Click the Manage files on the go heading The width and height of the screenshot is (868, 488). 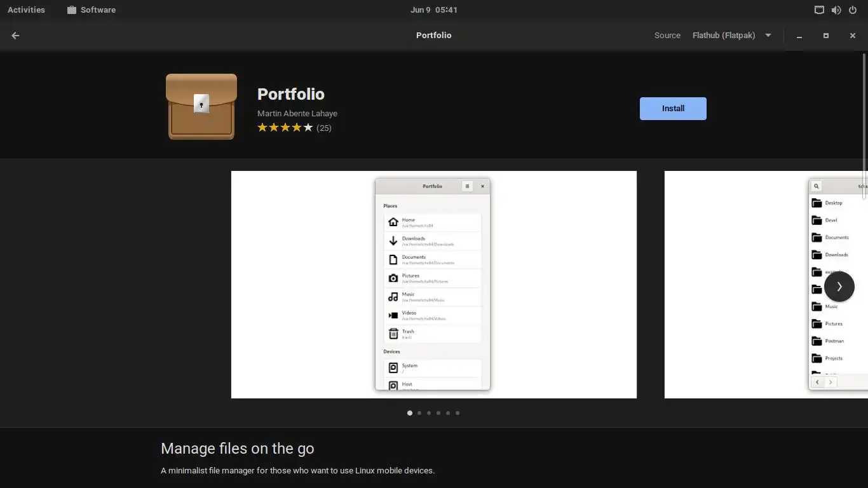[238, 449]
